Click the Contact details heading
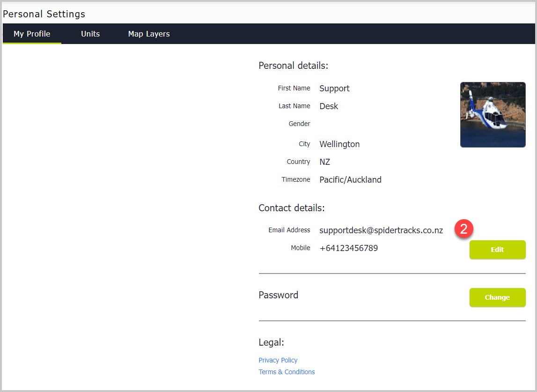 (292, 208)
